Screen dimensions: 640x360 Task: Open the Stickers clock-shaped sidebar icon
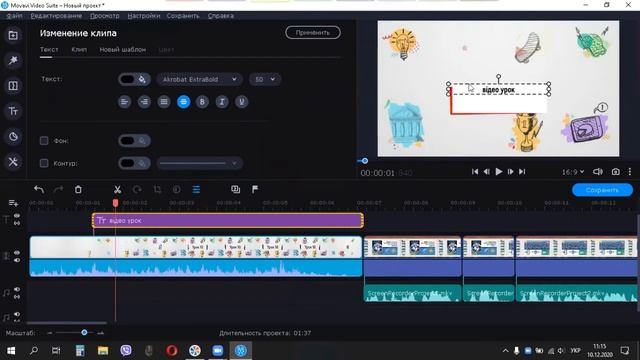pyautogui.click(x=13, y=137)
